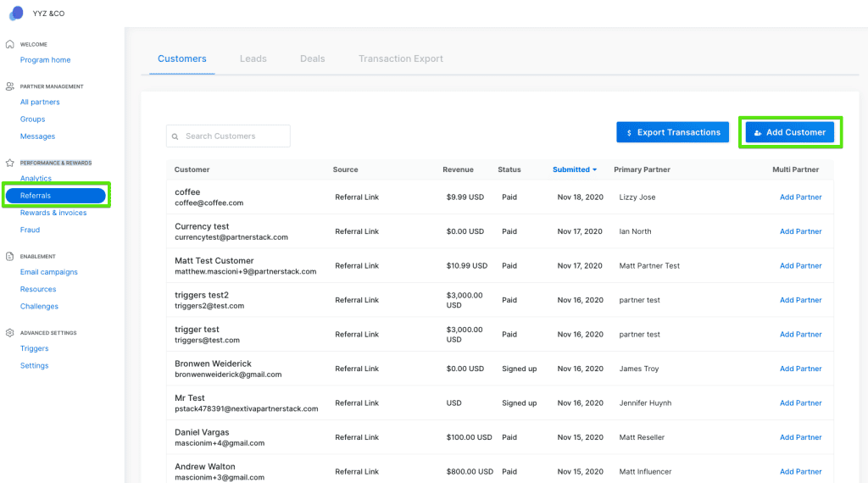Click the YYZ &CO logo icon
This screenshot has height=483, width=868.
click(17, 13)
